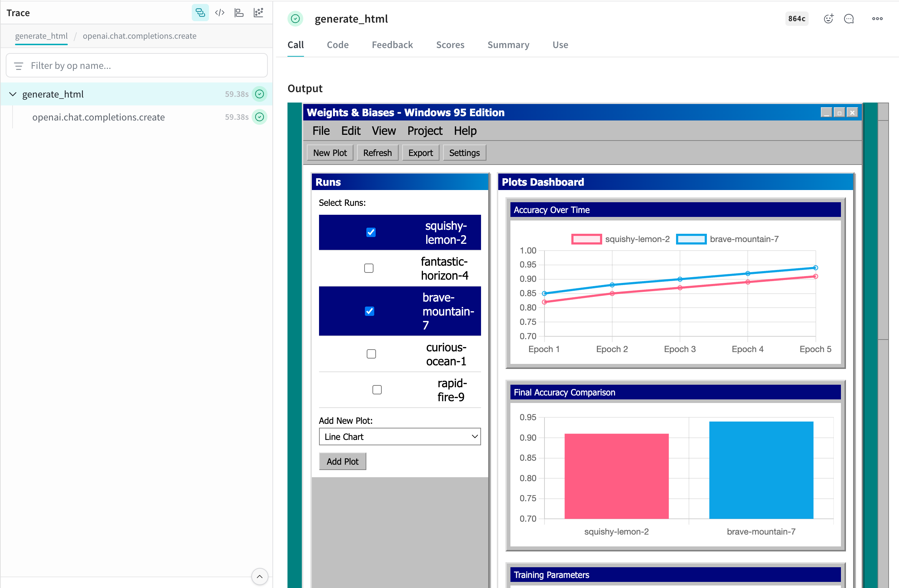Click the blue brave-mountain-7 bar
Image resolution: width=899 pixels, height=588 pixels.
[761, 470]
